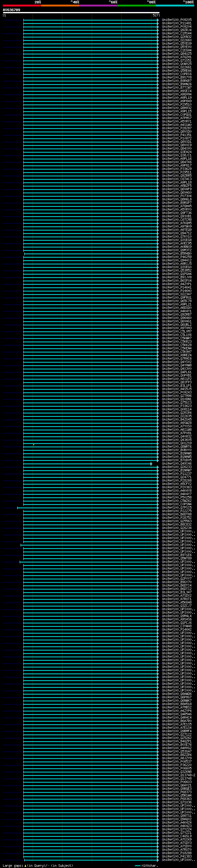Select hit UniRef100_Q2KN32
197x868 pixels.
pos(176,37)
